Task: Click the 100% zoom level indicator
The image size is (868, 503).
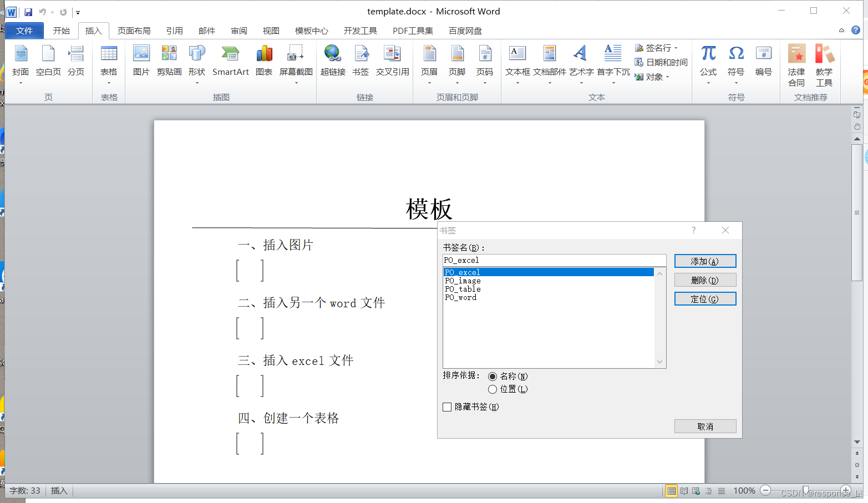Action: pyautogui.click(x=744, y=491)
